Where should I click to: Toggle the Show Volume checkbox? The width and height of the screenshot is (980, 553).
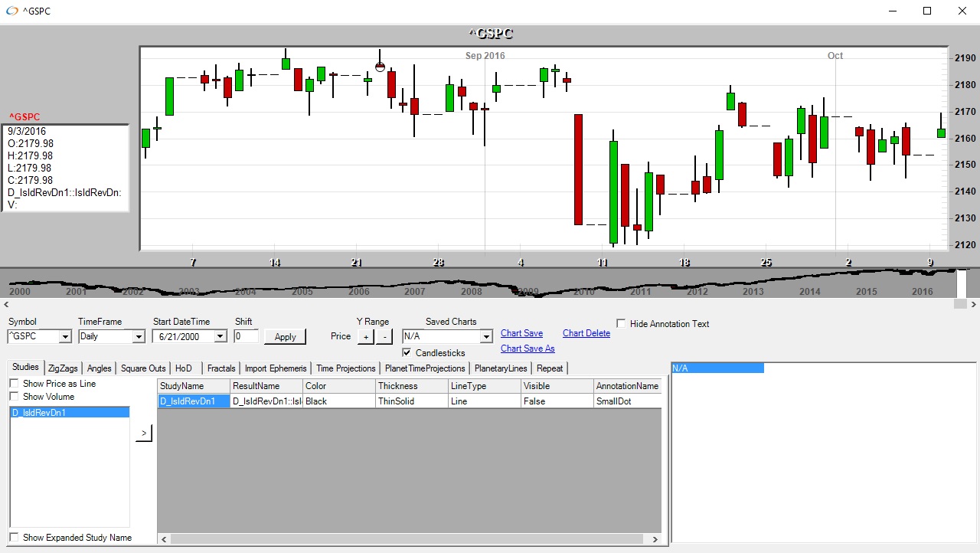15,397
